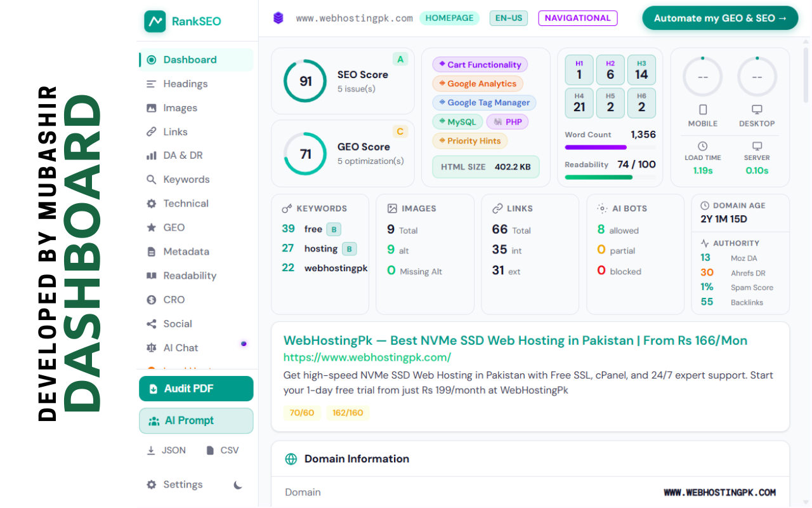Select Links in the sidebar navigation
Screen dimensions: 812x508
[x=196, y=132]
